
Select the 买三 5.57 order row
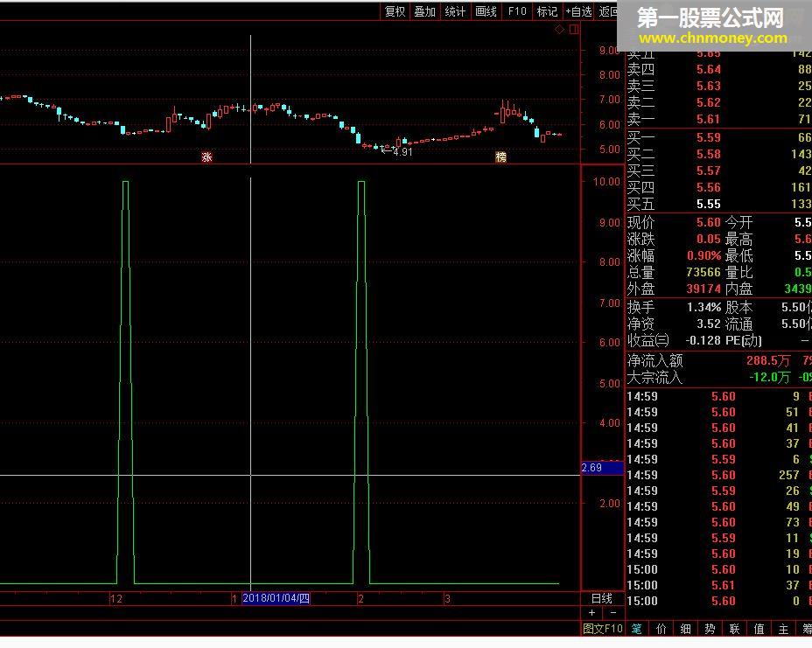point(718,171)
